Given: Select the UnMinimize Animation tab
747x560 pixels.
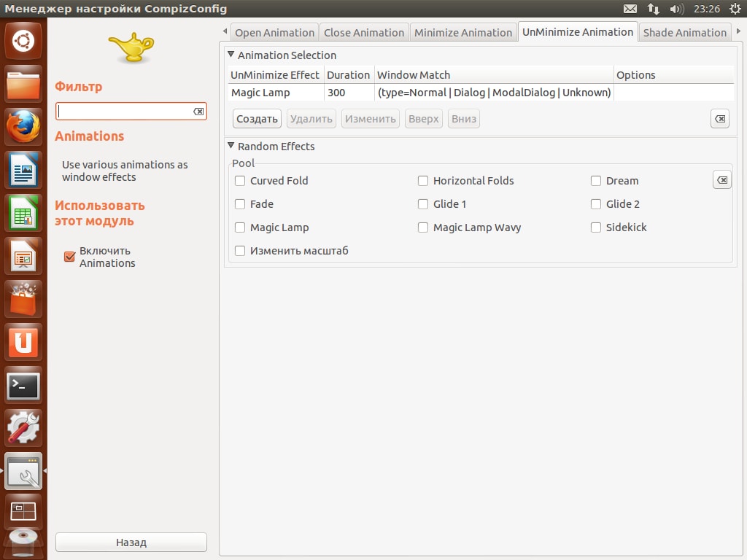Looking at the screenshot, I should 578,32.
